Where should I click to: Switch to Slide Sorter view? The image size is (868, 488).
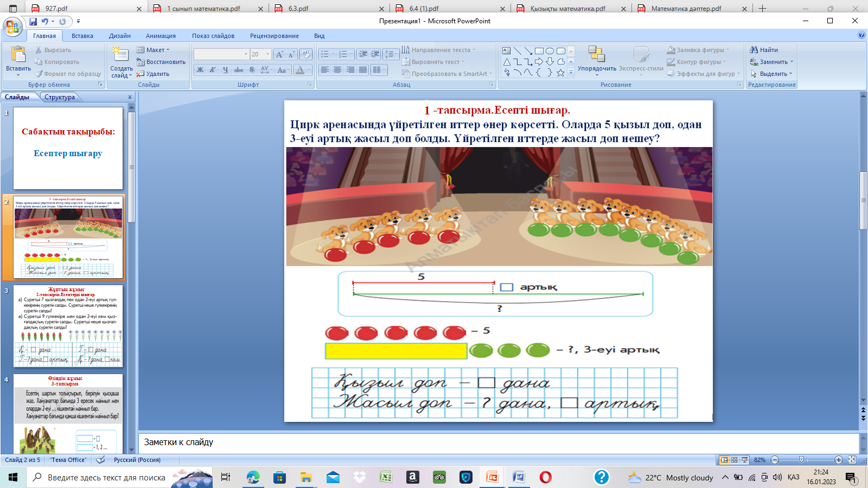(x=734, y=460)
